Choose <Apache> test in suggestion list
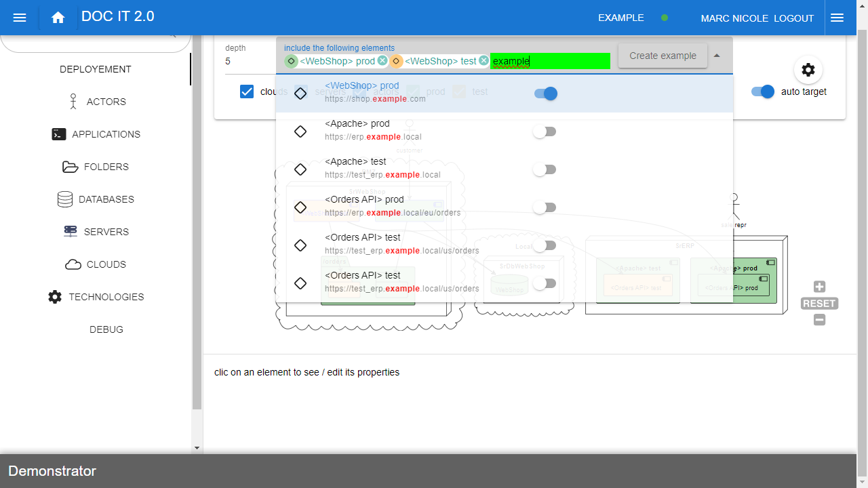The image size is (868, 488). point(355,162)
